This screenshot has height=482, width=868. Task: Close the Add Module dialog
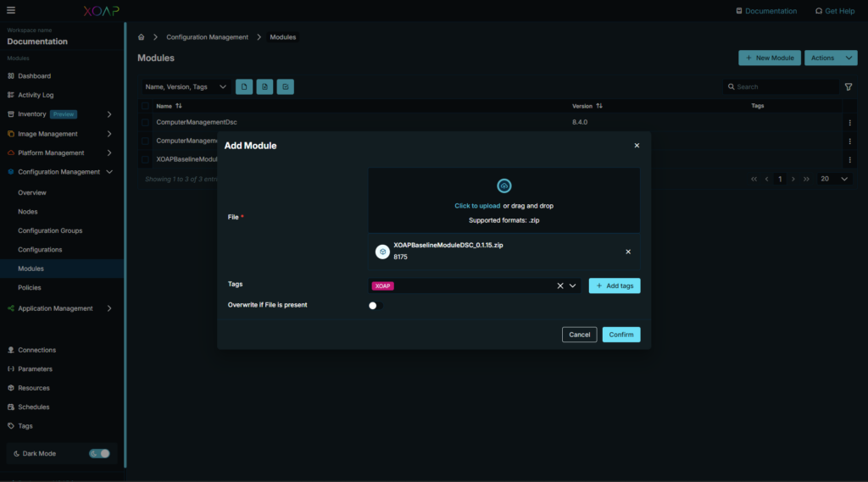click(x=637, y=146)
